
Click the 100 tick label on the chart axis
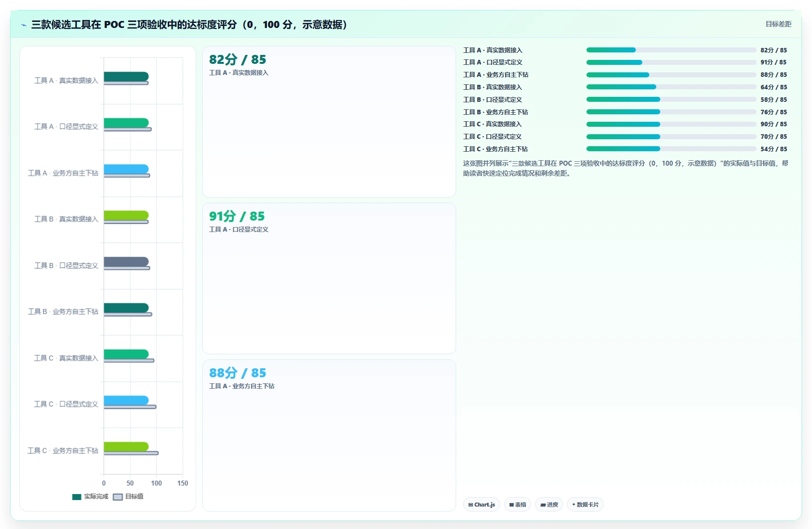[x=156, y=483]
